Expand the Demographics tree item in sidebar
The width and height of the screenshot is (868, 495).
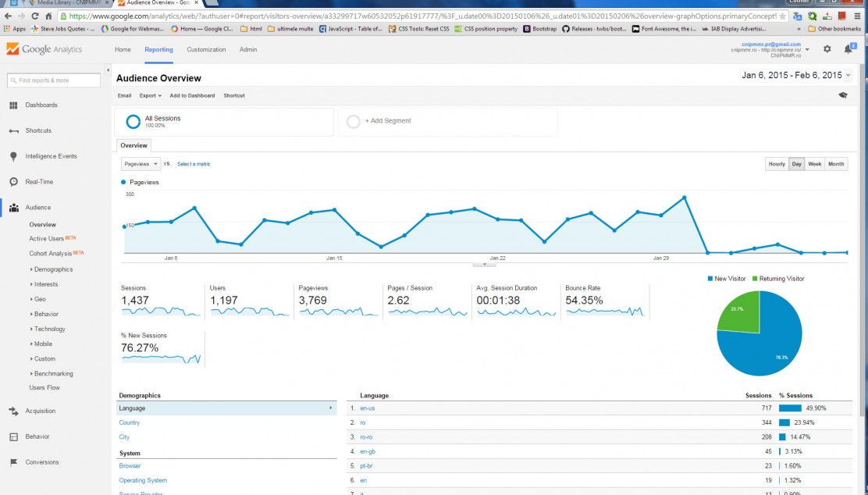point(52,269)
